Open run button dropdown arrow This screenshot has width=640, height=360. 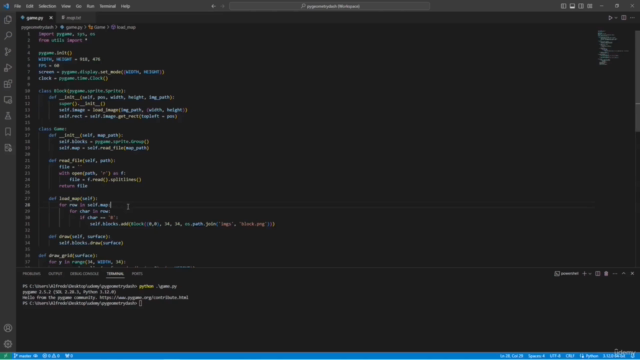point(616,18)
